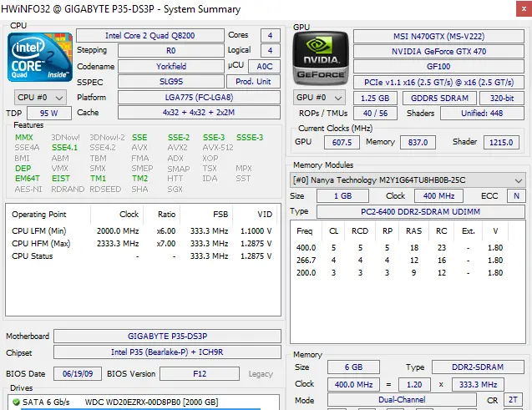Click the SSE4.1 feature indicator
This screenshot has width=532, height=410.
64,148
